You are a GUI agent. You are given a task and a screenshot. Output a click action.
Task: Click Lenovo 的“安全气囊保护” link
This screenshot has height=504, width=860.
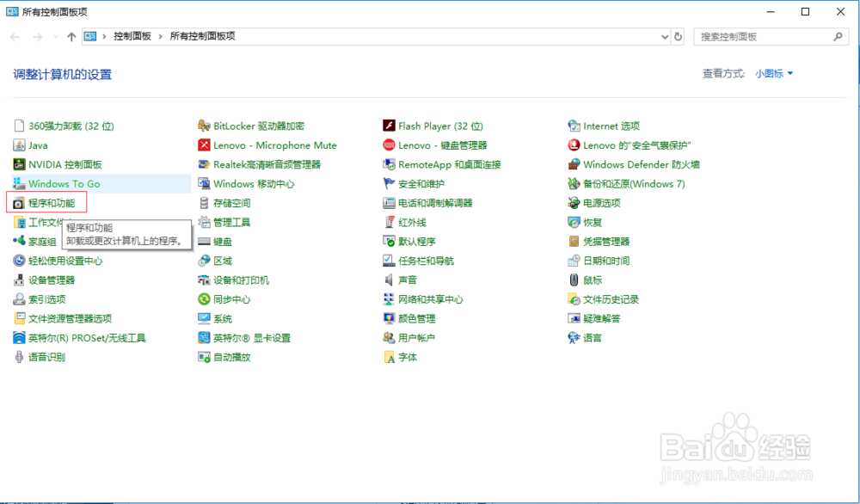coord(636,145)
